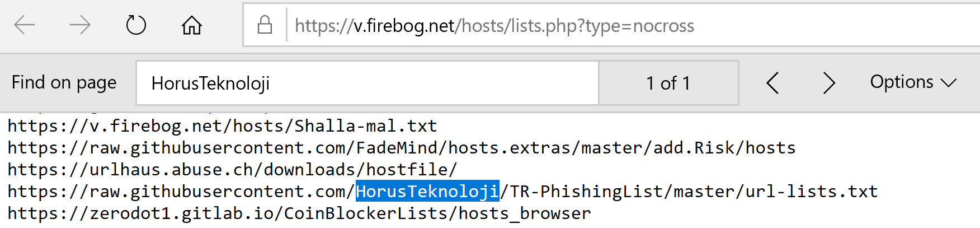Click the zerodot1.gitlab.io CoinBlockerLists URL
Screen dimensions: 980x228
pyautogui.click(x=299, y=213)
